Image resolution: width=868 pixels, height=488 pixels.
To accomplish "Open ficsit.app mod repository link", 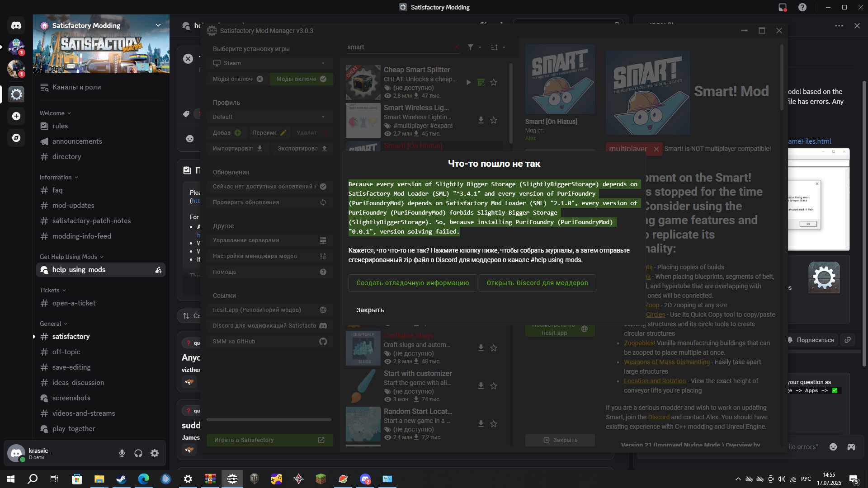I will point(270,310).
